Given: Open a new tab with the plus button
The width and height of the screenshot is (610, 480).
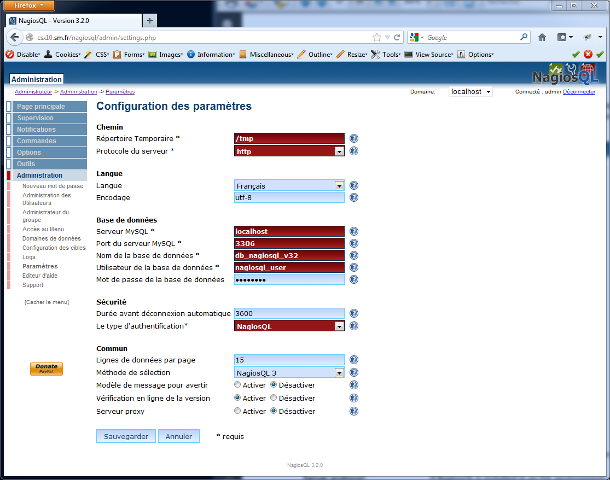Looking at the screenshot, I should point(149,21).
